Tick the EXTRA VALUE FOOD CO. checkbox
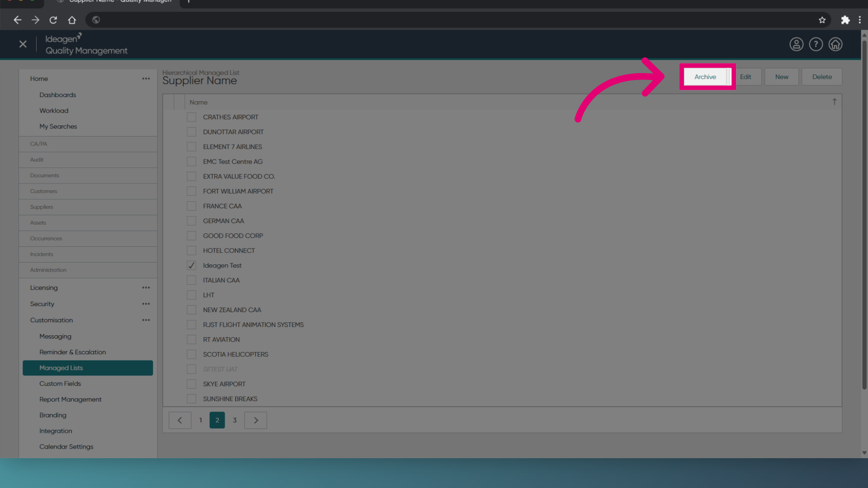 tap(192, 177)
